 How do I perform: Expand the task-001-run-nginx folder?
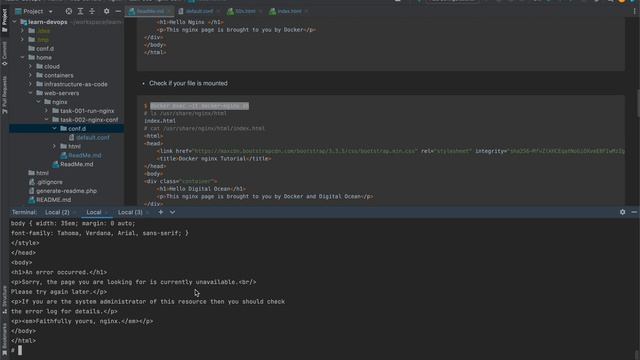point(46,111)
